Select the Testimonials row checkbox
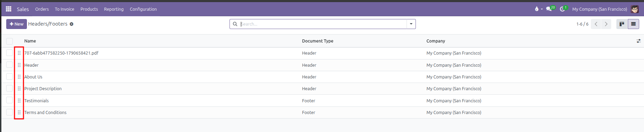This screenshot has width=644, height=132. pos(9,101)
